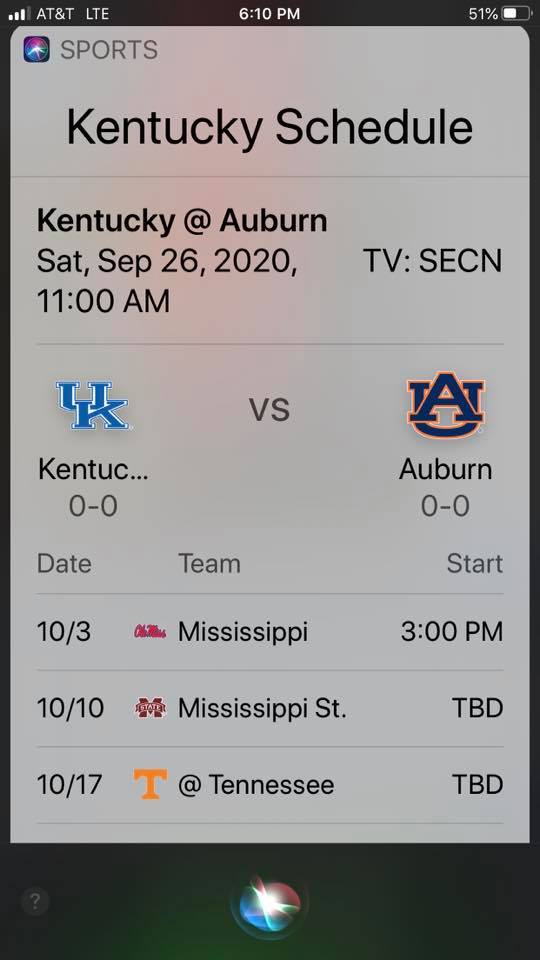
Task: Tap the Siri orb at the bottom
Action: pyautogui.click(x=270, y=904)
